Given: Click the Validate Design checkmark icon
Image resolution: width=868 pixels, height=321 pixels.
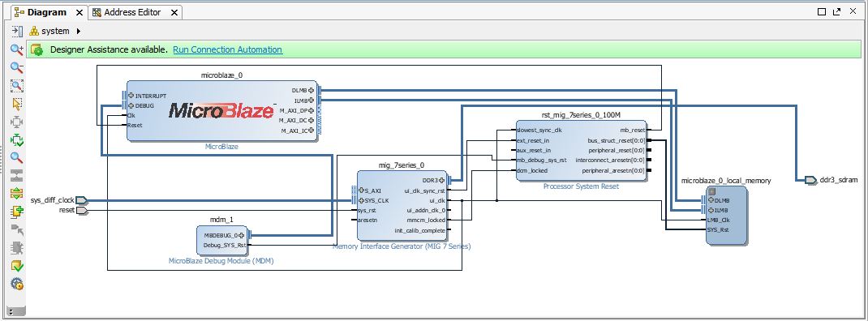Looking at the screenshot, I should (17, 266).
